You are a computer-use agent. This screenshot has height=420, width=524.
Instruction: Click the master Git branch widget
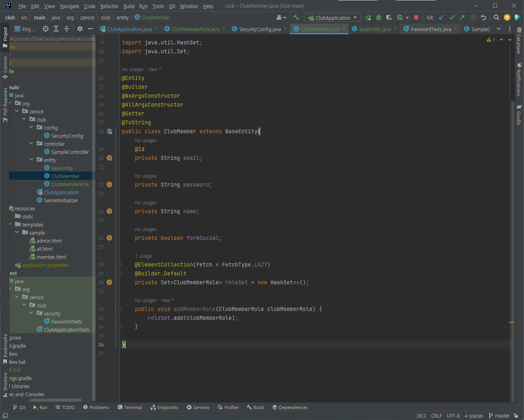click(x=499, y=416)
